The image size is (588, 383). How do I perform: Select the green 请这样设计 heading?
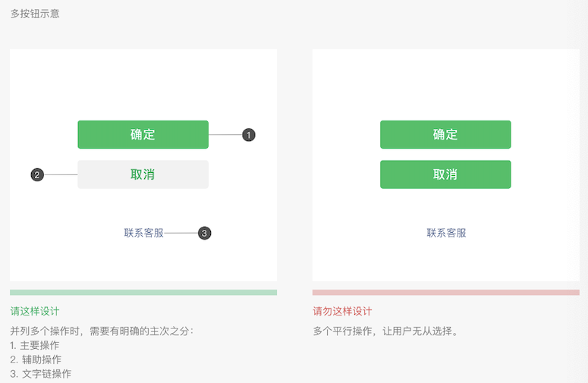pyautogui.click(x=35, y=311)
